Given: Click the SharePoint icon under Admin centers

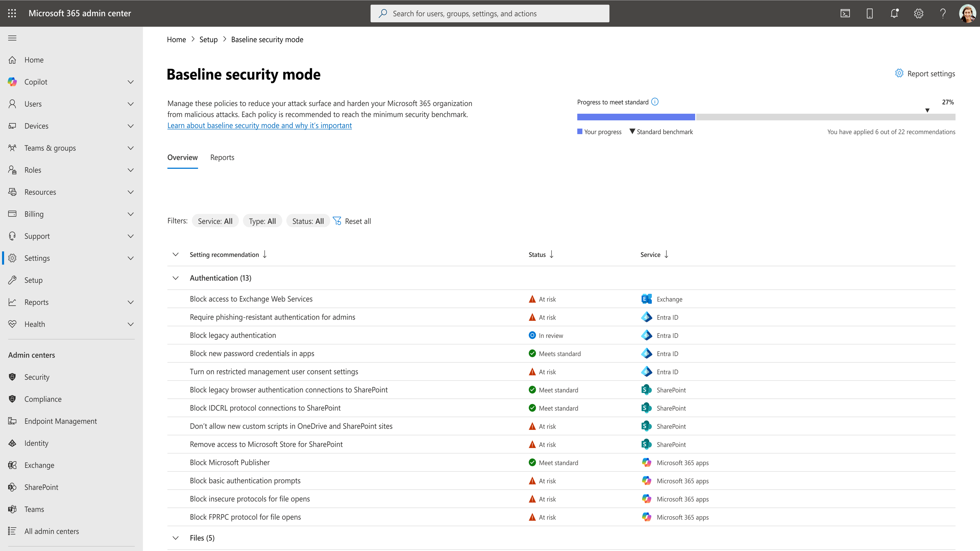Looking at the screenshot, I should coord(12,487).
